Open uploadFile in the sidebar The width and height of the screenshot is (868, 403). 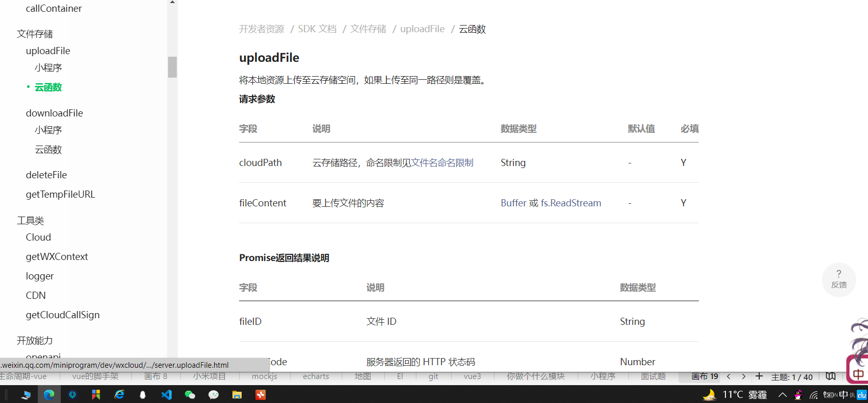[x=48, y=51]
